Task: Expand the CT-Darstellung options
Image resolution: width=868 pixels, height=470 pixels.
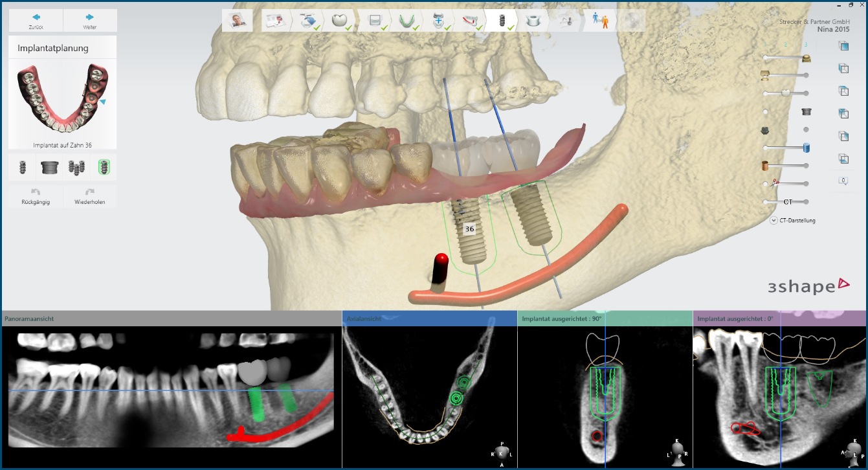Action: (773, 220)
